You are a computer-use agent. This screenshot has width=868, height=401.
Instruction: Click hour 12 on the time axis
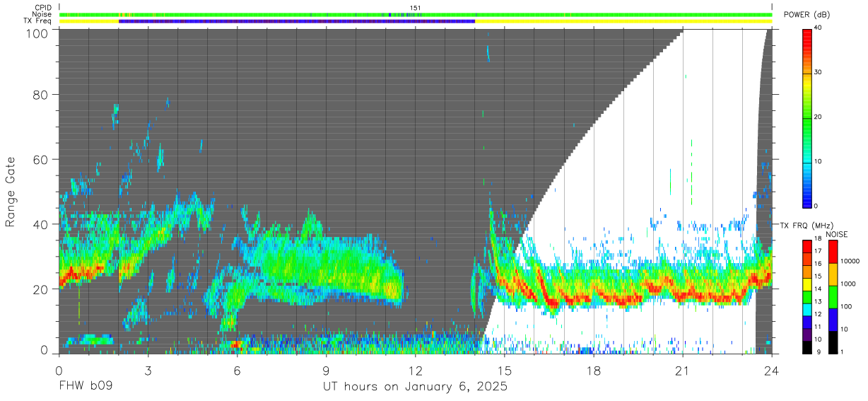coord(415,371)
